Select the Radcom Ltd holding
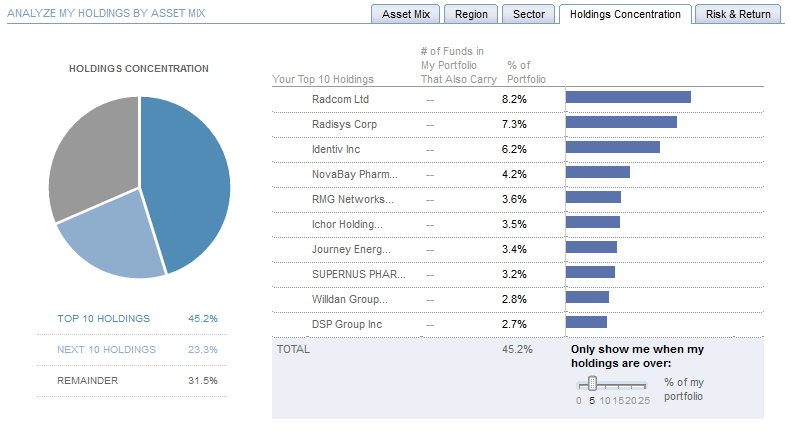Viewport: 791px width, 433px height. coord(340,99)
